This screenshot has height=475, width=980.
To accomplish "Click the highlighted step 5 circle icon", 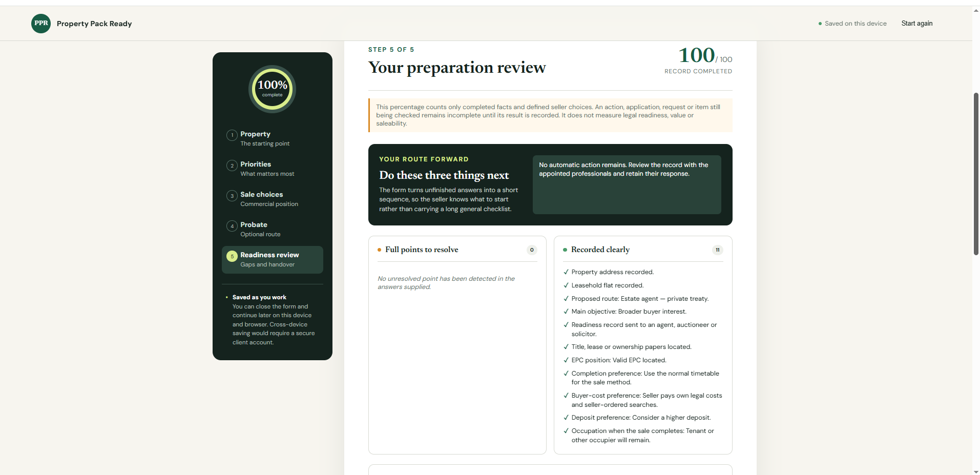I will [x=232, y=256].
